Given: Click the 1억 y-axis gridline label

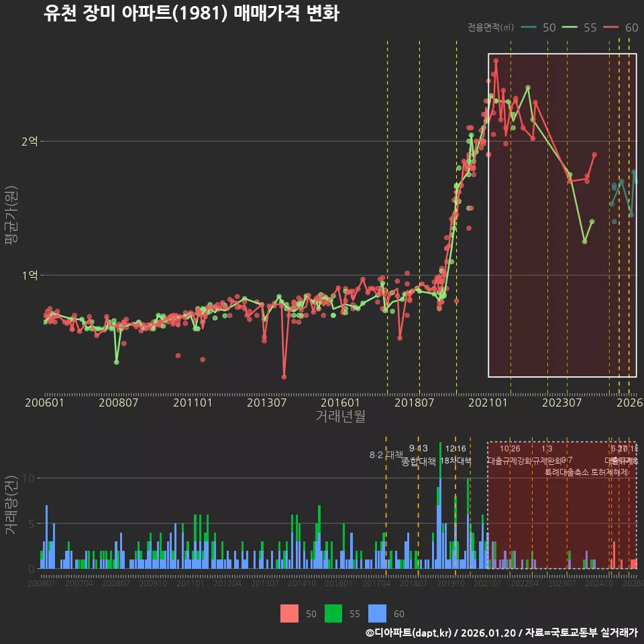Looking at the screenshot, I should [x=30, y=275].
